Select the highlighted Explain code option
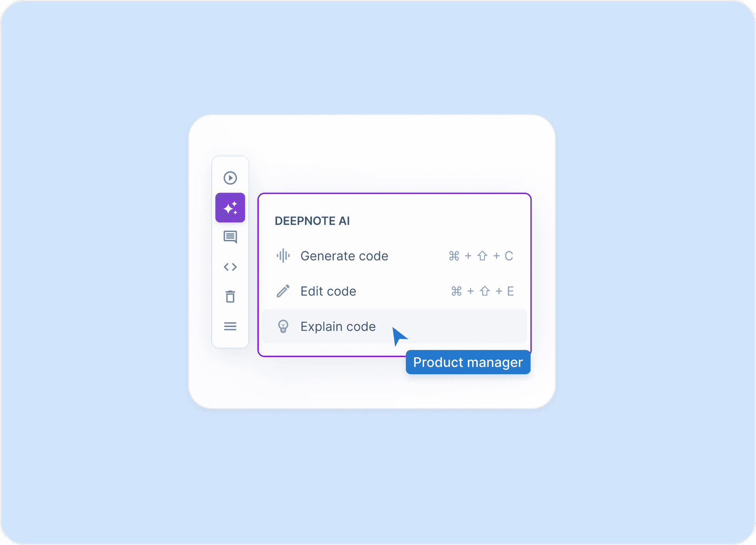 pos(338,327)
